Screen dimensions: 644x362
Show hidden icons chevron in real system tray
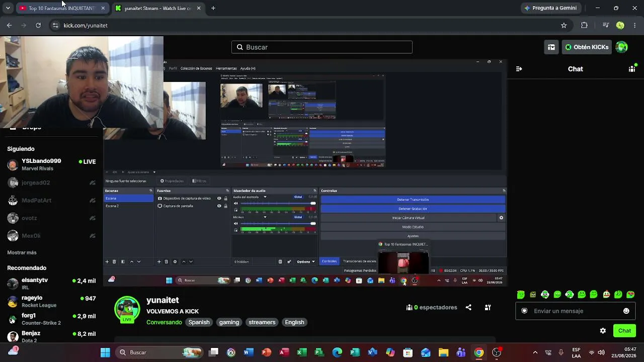[x=535, y=352]
